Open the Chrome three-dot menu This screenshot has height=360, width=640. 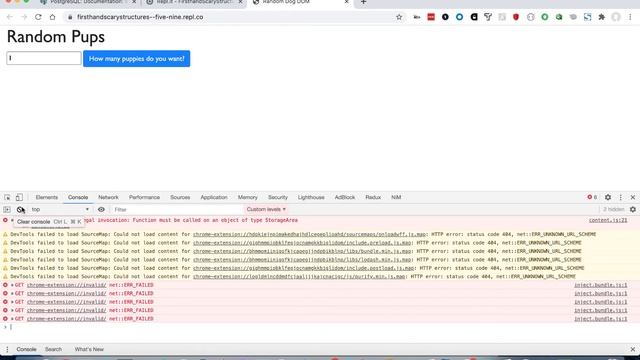coord(630,17)
